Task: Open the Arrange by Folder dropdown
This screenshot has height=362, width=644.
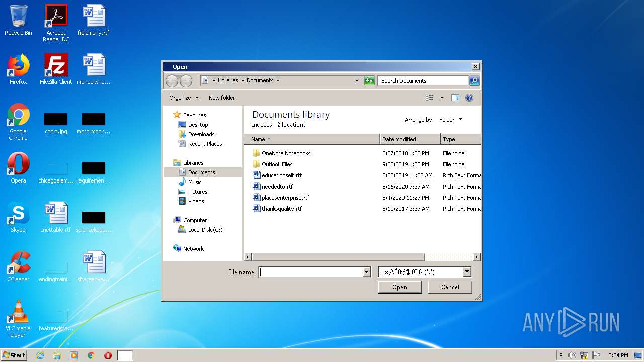Action: point(450,120)
